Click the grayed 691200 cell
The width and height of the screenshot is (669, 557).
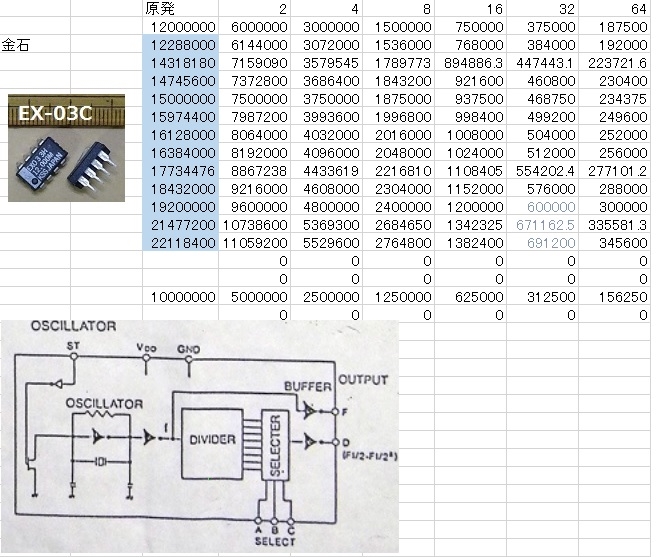click(543, 243)
